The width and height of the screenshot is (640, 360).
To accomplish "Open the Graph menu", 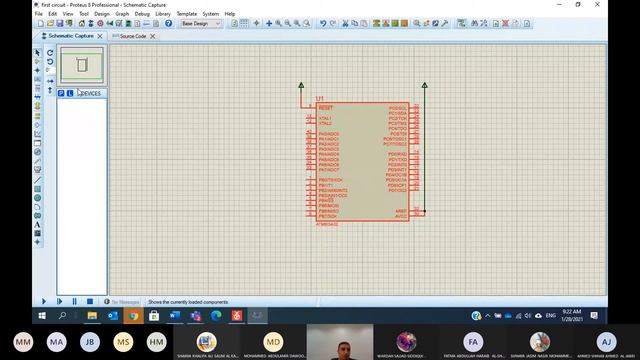I will (122, 14).
